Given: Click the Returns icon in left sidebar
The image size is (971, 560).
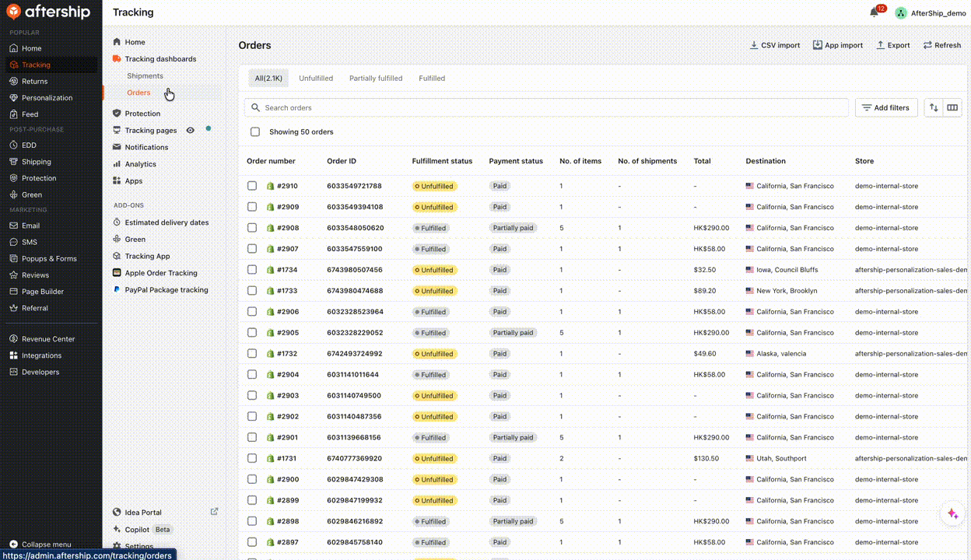Looking at the screenshot, I should [14, 81].
